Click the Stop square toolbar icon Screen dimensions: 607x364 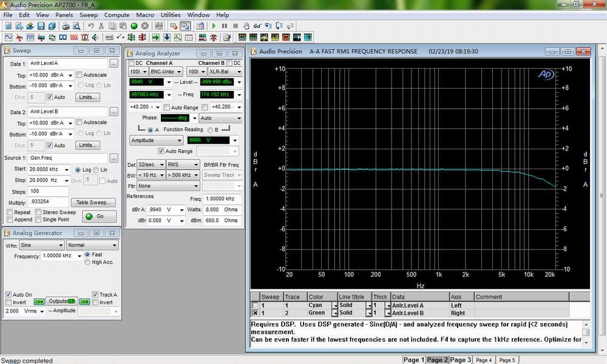click(x=236, y=26)
